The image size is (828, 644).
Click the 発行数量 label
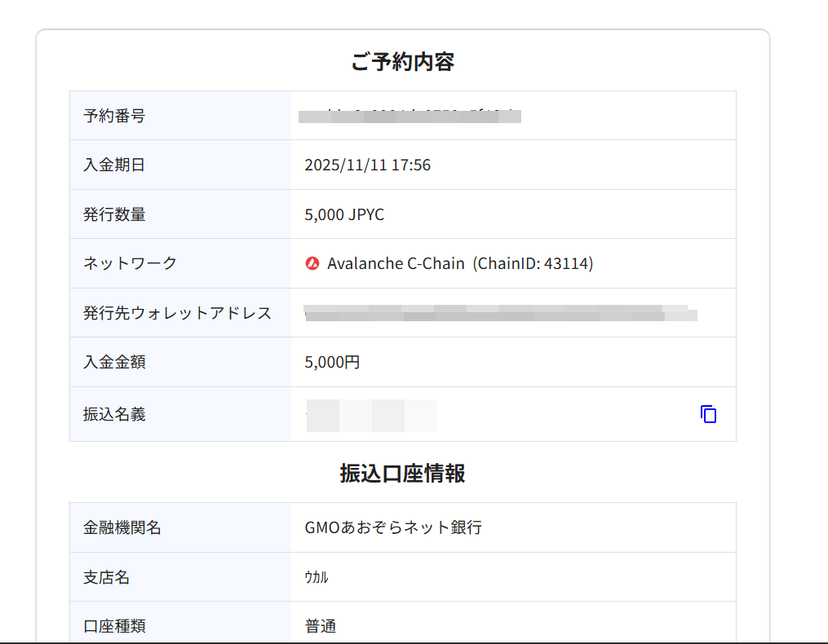click(114, 214)
